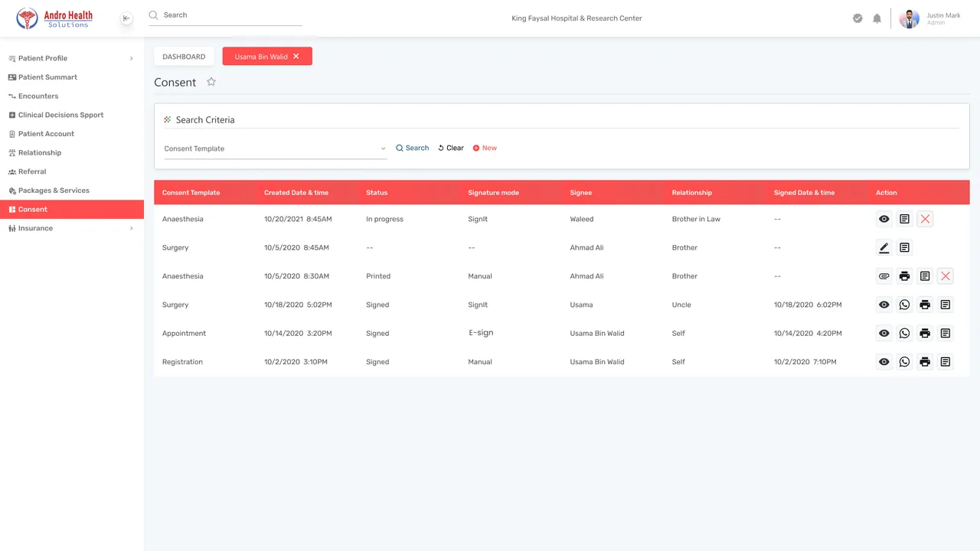Select the 'Brother in Law' cell
Viewport: 980px width, 551px height.
pos(696,219)
